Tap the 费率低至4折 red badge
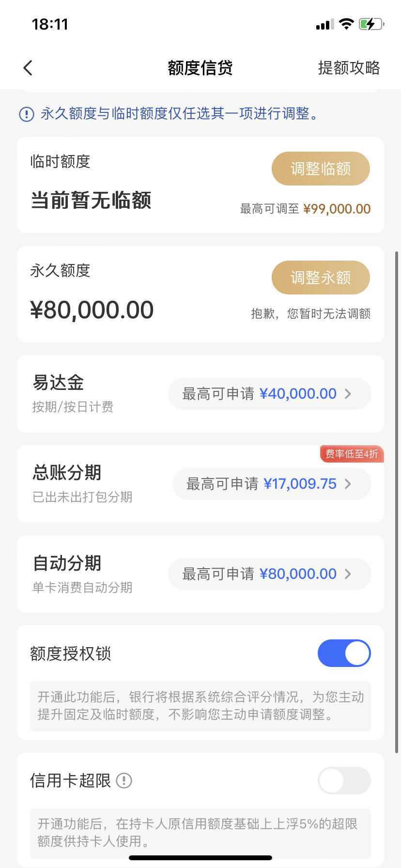This screenshot has height=868, width=401. tap(352, 454)
